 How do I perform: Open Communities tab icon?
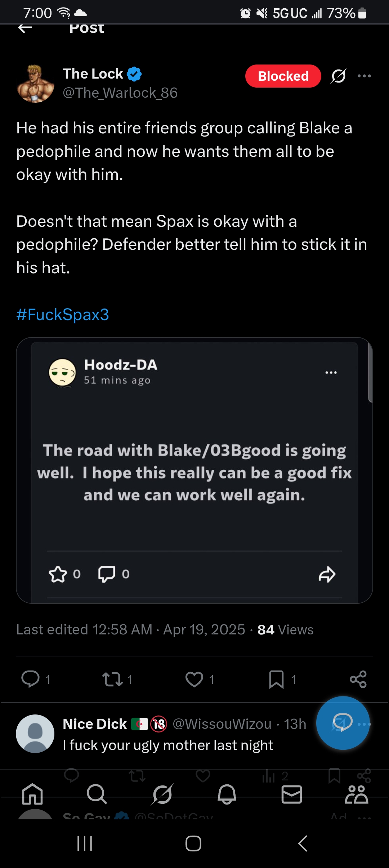[x=356, y=794]
